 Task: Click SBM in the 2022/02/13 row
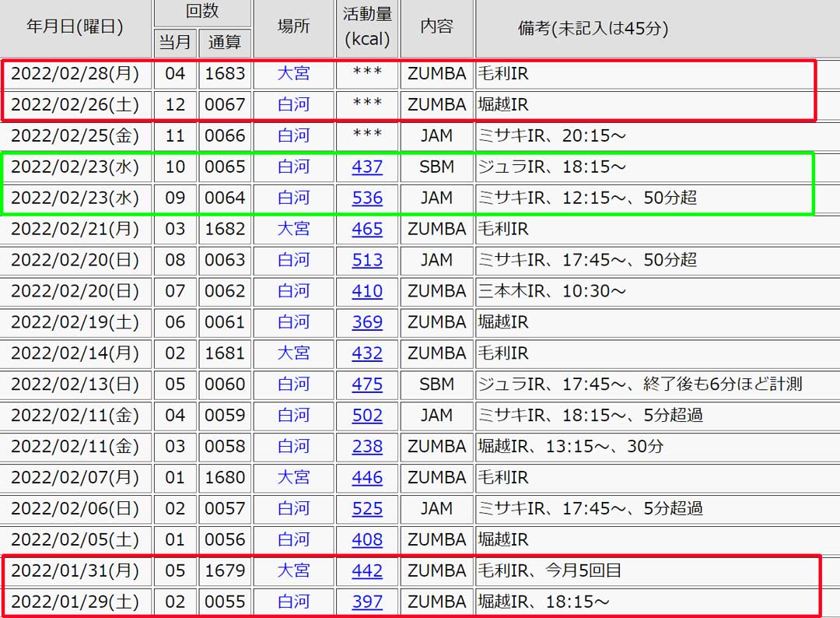point(436,384)
